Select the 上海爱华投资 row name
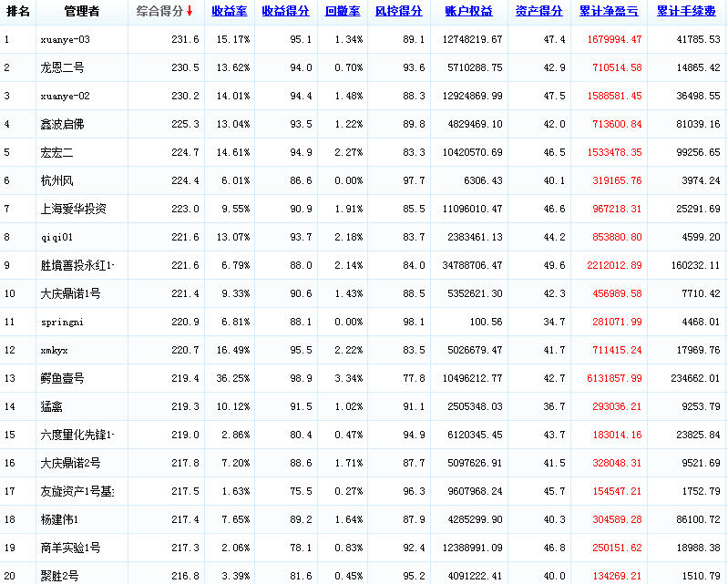The image size is (728, 584). click(x=73, y=209)
